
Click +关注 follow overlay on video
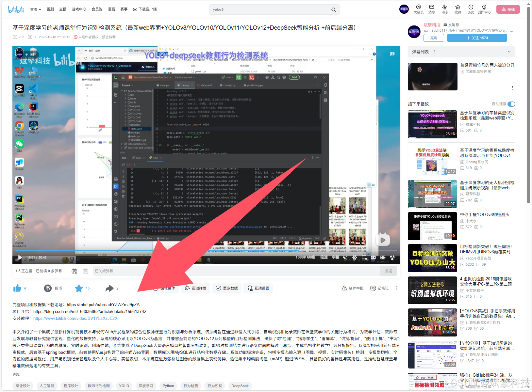pyautogui.click(x=31, y=55)
